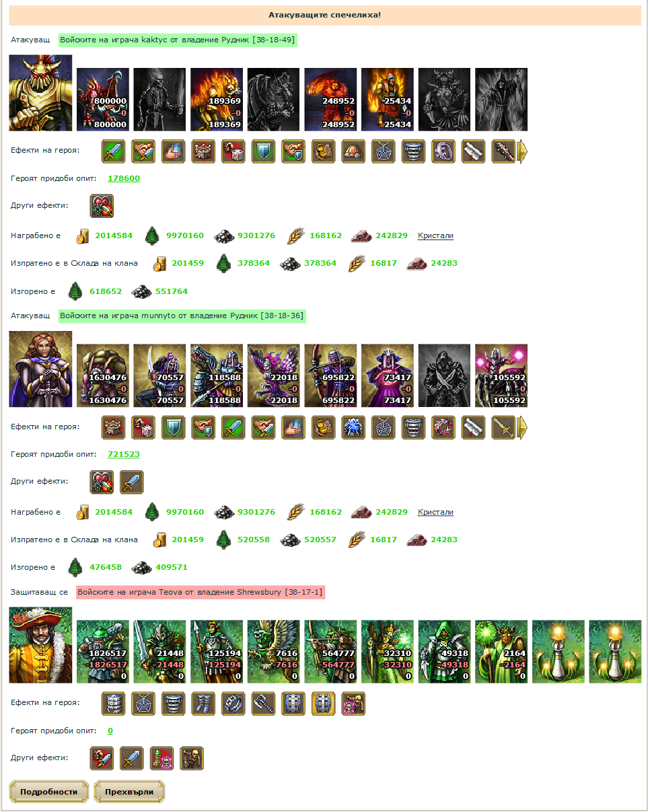648x812 pixels.
Task: Click the blue sword icon in munnyto's other effects
Action: point(131,482)
